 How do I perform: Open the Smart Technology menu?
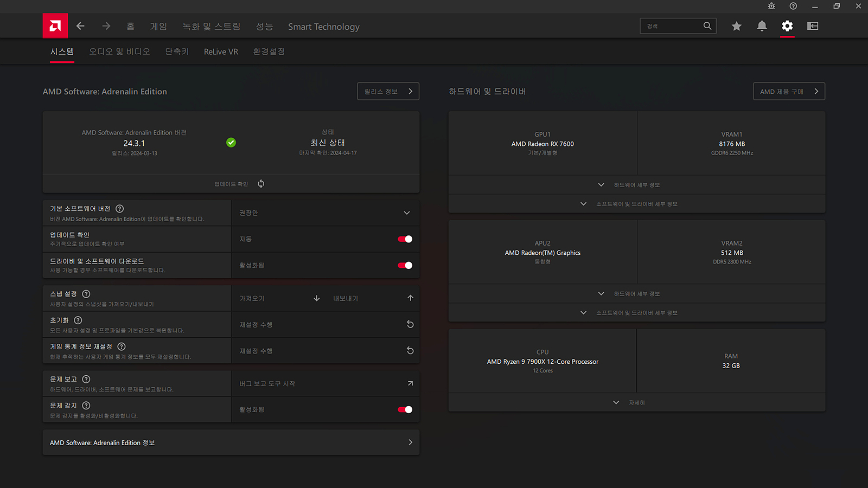pos(323,27)
